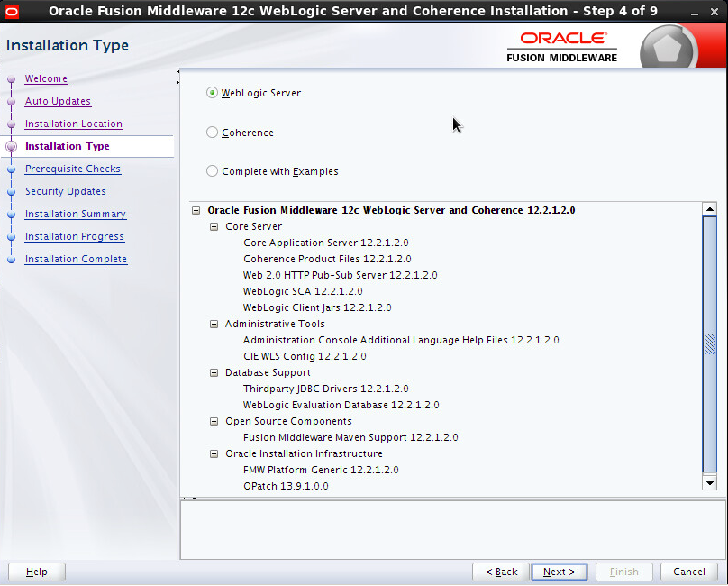728x586 pixels.
Task: Go to Installation Summary step
Action: point(75,214)
